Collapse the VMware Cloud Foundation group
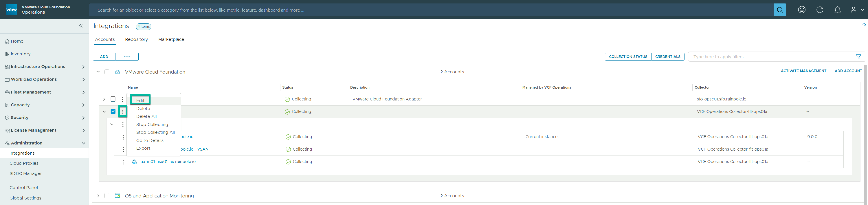The image size is (868, 205). (98, 72)
